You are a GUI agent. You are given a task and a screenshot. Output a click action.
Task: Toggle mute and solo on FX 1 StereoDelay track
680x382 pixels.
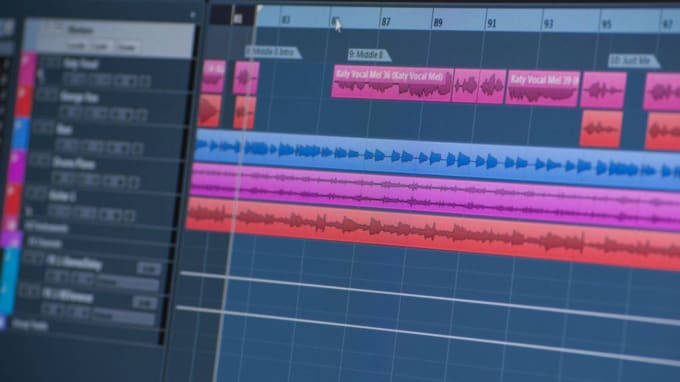click(x=33, y=259)
